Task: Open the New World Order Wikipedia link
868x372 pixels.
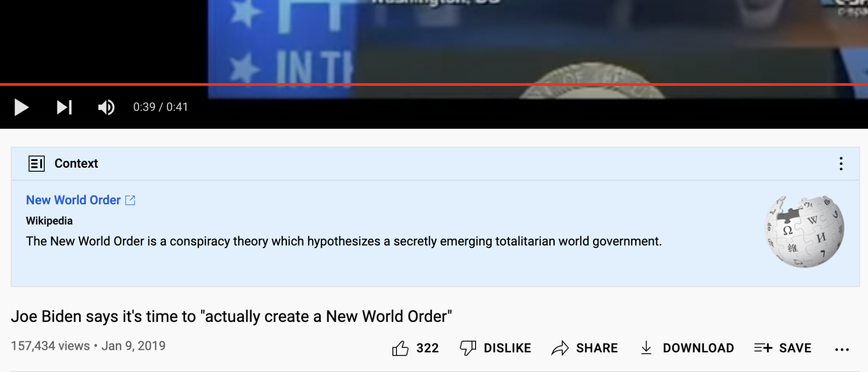Action: pos(73,200)
